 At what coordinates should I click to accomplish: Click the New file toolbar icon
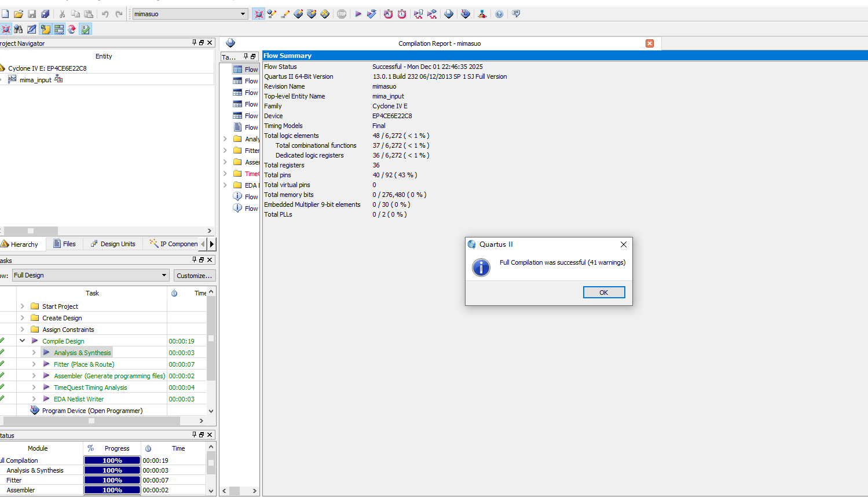click(x=5, y=14)
